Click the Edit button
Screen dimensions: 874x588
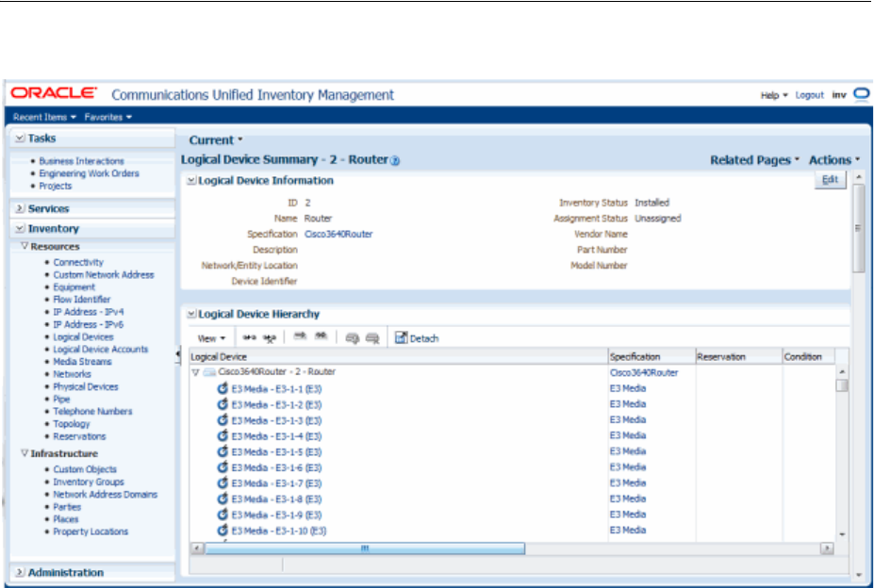coord(830,179)
